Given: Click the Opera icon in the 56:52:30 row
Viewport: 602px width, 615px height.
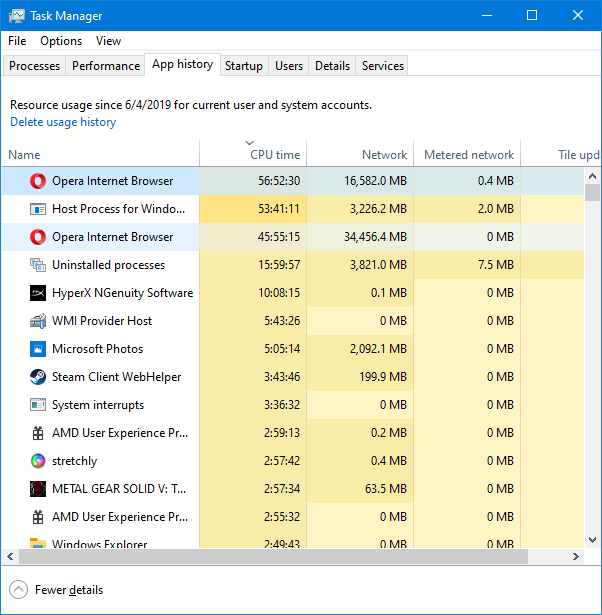Looking at the screenshot, I should [x=38, y=181].
